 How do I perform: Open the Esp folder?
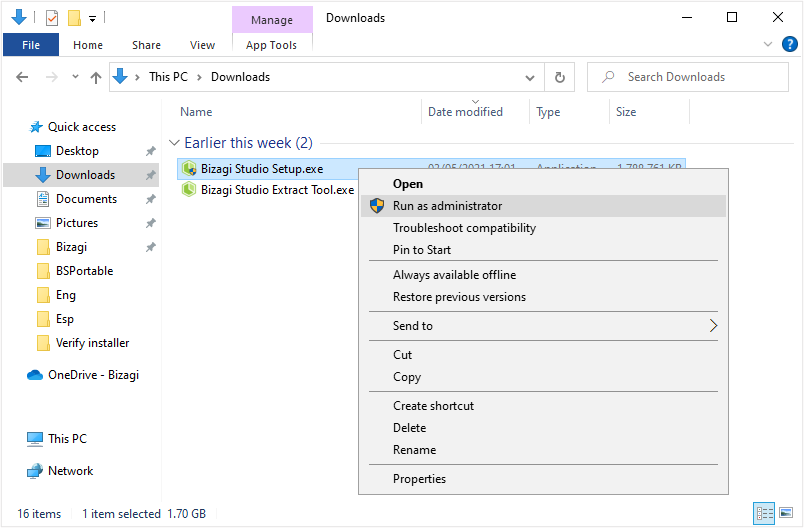pyautogui.click(x=65, y=319)
